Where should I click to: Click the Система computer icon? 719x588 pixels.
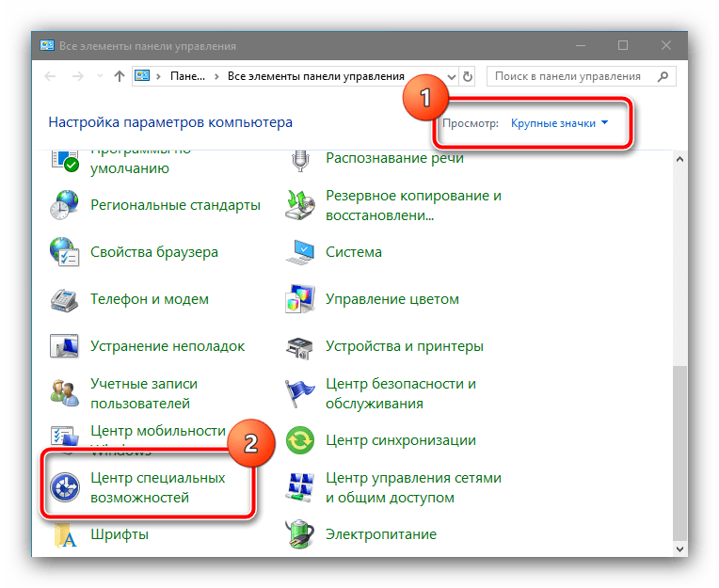300,252
